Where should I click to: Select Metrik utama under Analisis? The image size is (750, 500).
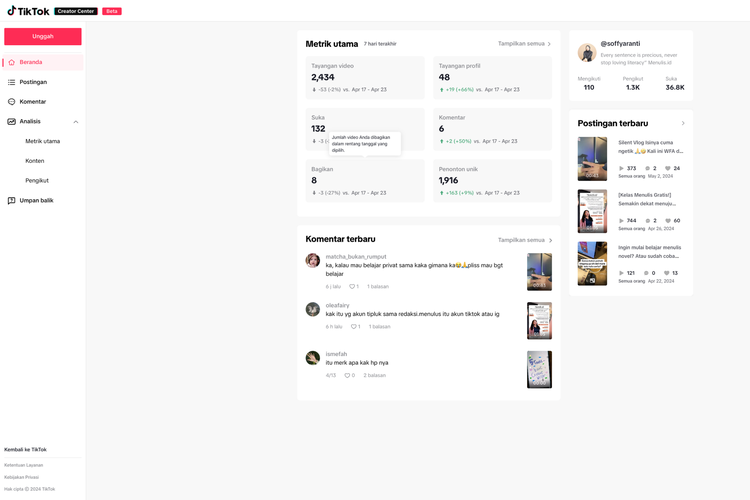pos(43,141)
